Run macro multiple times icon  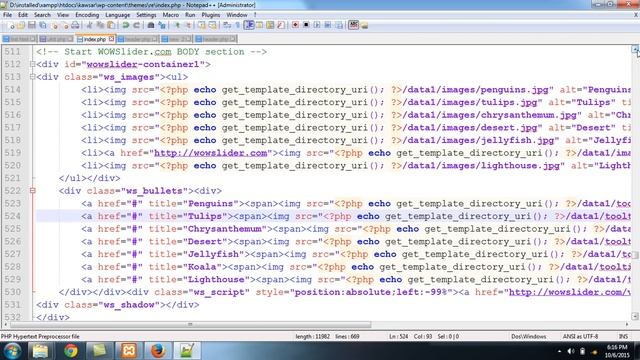[x=328, y=25]
